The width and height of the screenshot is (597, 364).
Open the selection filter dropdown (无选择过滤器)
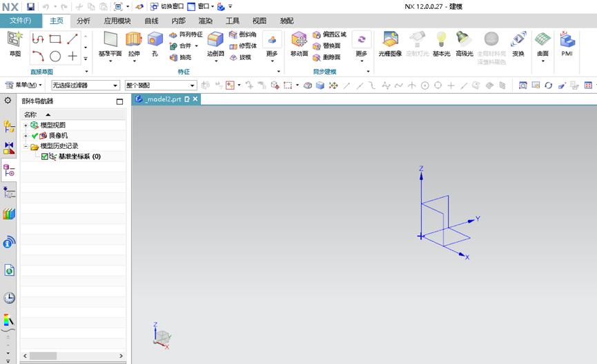tap(86, 85)
